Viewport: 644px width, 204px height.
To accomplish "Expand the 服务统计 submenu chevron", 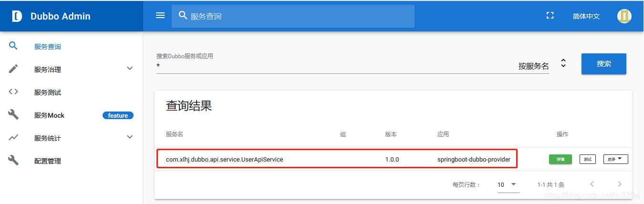I will pyautogui.click(x=130, y=137).
